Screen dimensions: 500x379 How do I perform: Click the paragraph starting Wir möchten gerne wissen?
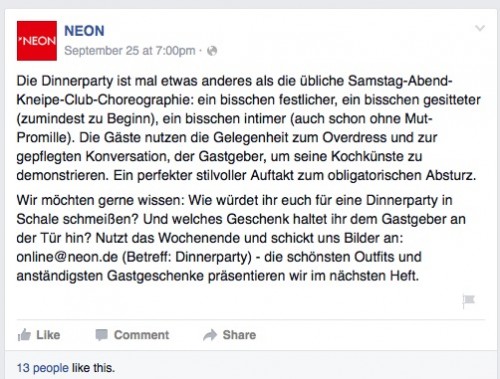241,238
